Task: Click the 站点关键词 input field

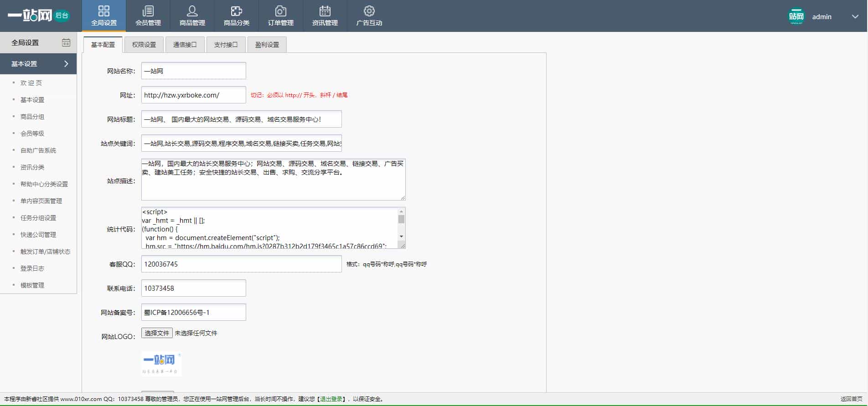Action: point(242,143)
